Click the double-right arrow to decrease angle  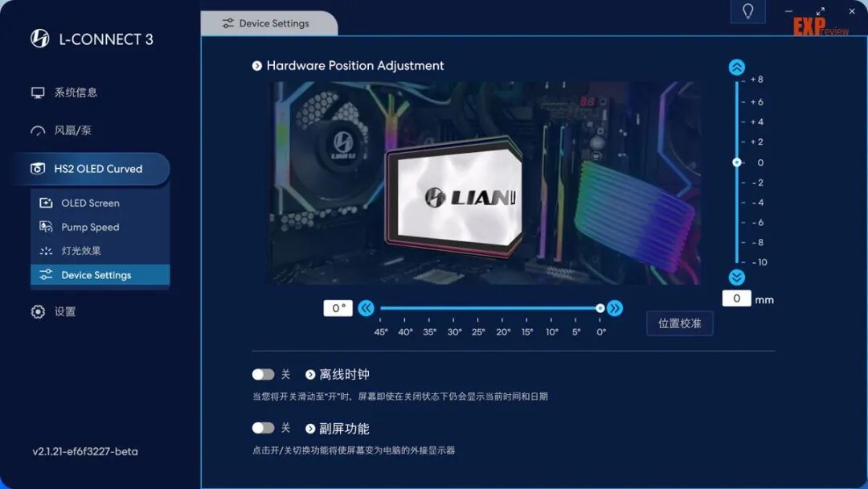tap(615, 308)
